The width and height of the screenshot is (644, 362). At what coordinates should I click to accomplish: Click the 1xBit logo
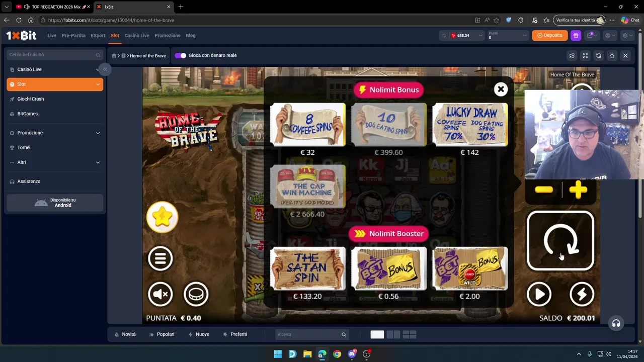point(22,35)
